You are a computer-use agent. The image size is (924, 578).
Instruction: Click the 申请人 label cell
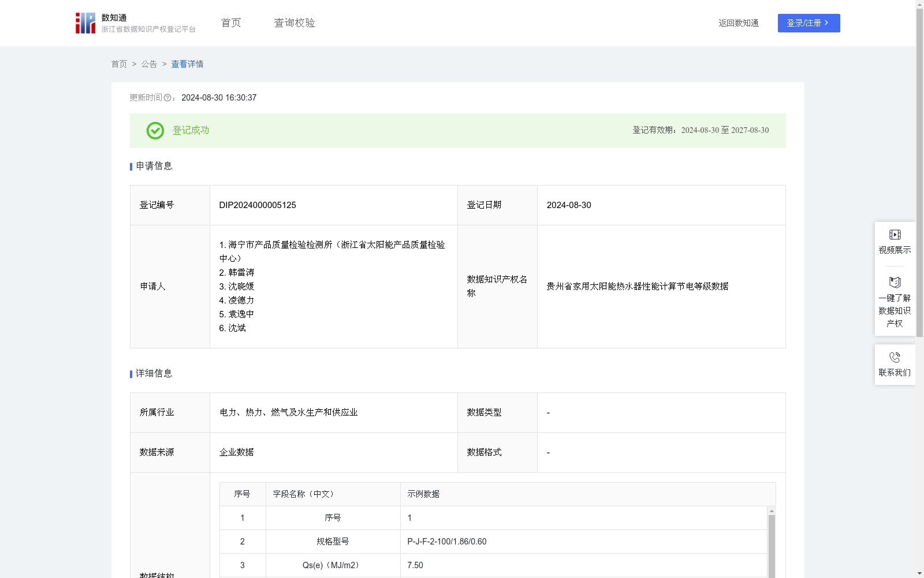click(x=170, y=287)
